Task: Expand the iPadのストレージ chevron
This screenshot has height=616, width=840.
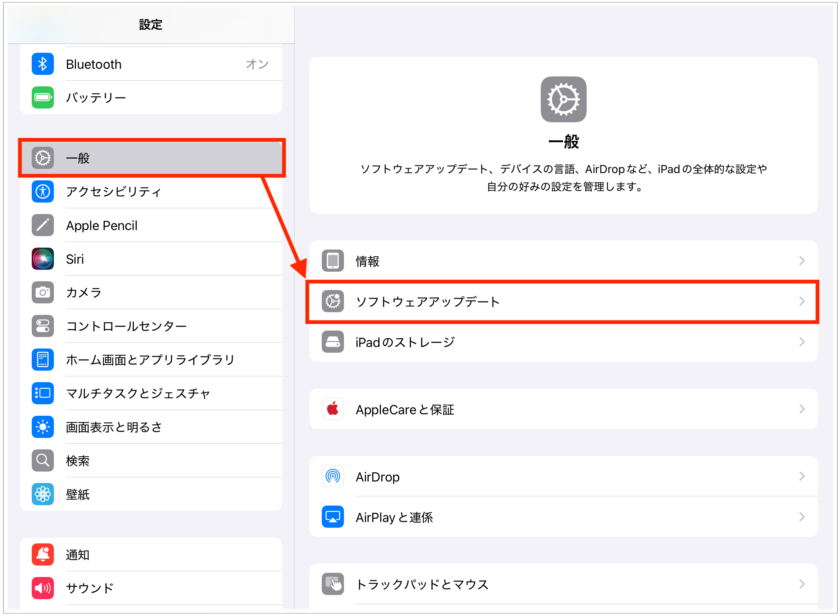Action: pos(802,342)
